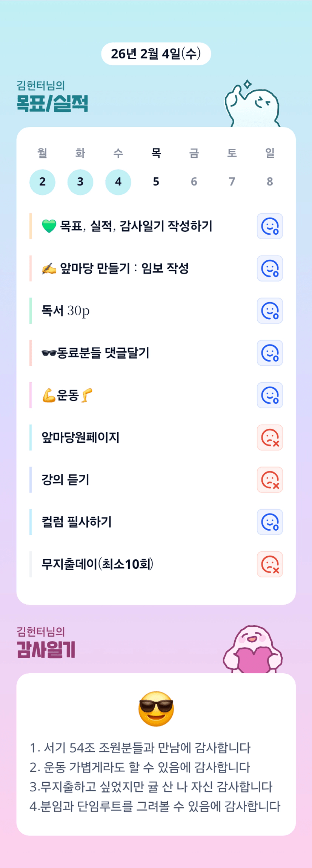Click smiley status for 목표, 실적, 감사일기 작성하기
The height and width of the screenshot is (868, 312).
point(270,226)
